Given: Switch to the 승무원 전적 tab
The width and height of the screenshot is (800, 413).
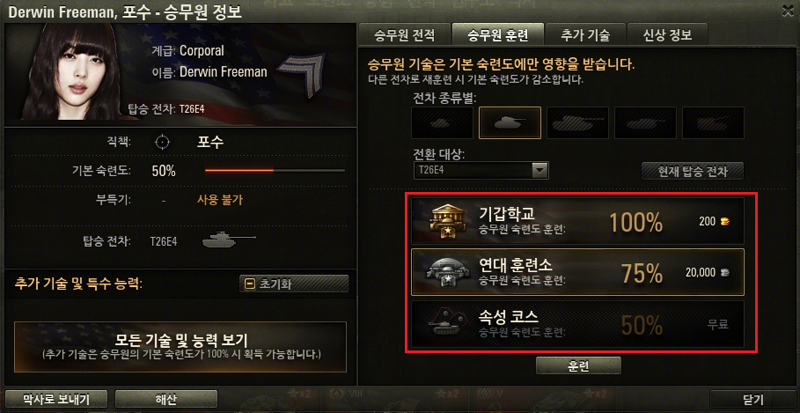Looking at the screenshot, I should point(405,36).
